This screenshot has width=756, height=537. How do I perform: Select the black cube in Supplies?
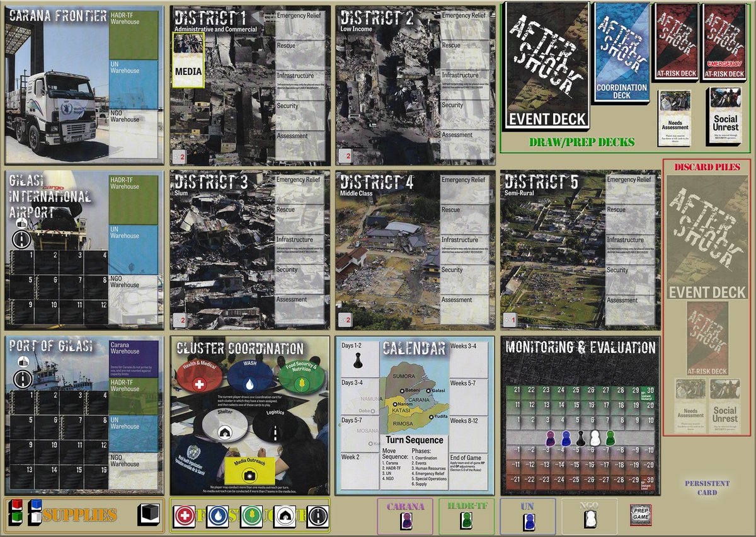149,516
